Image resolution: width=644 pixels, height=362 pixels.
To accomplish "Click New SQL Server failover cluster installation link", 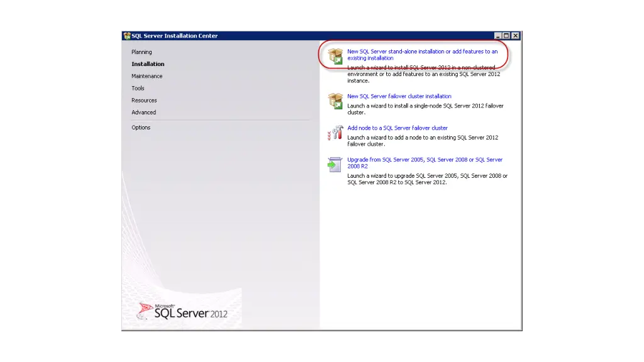I will click(x=399, y=96).
